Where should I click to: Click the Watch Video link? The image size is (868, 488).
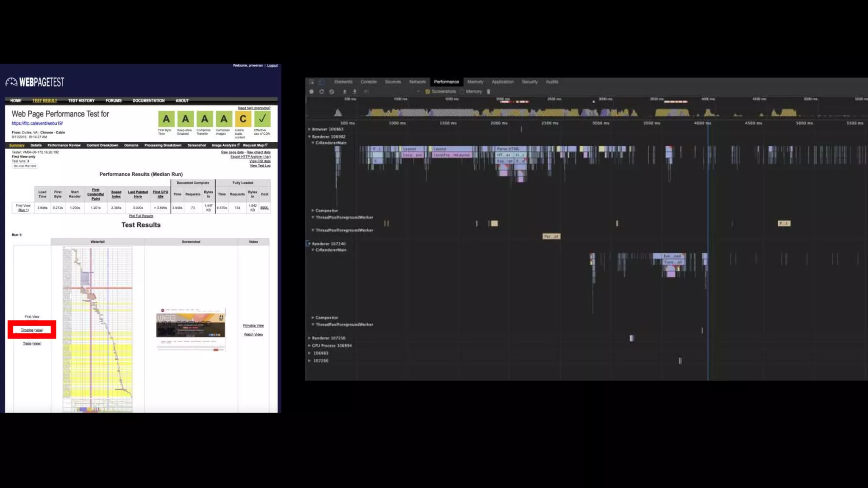pyautogui.click(x=253, y=335)
